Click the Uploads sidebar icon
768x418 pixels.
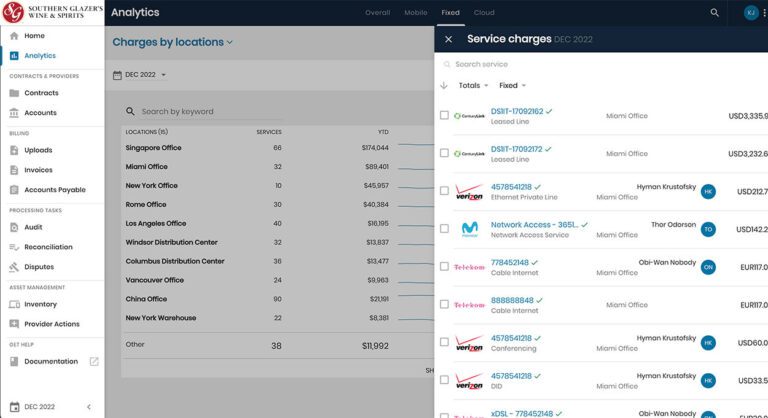14,150
